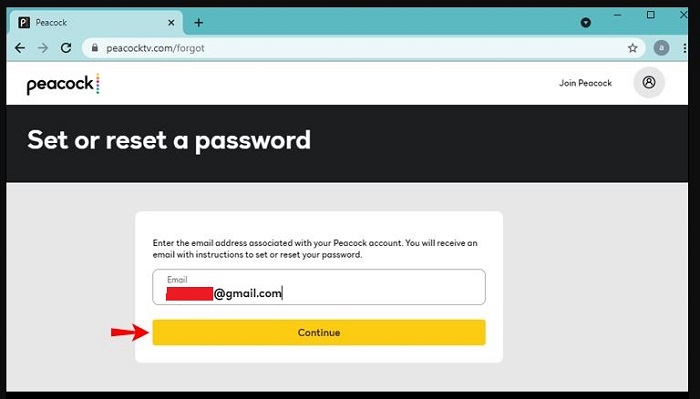This screenshot has width=700, height=399.
Task: Click the Peacock logo
Action: pos(63,84)
